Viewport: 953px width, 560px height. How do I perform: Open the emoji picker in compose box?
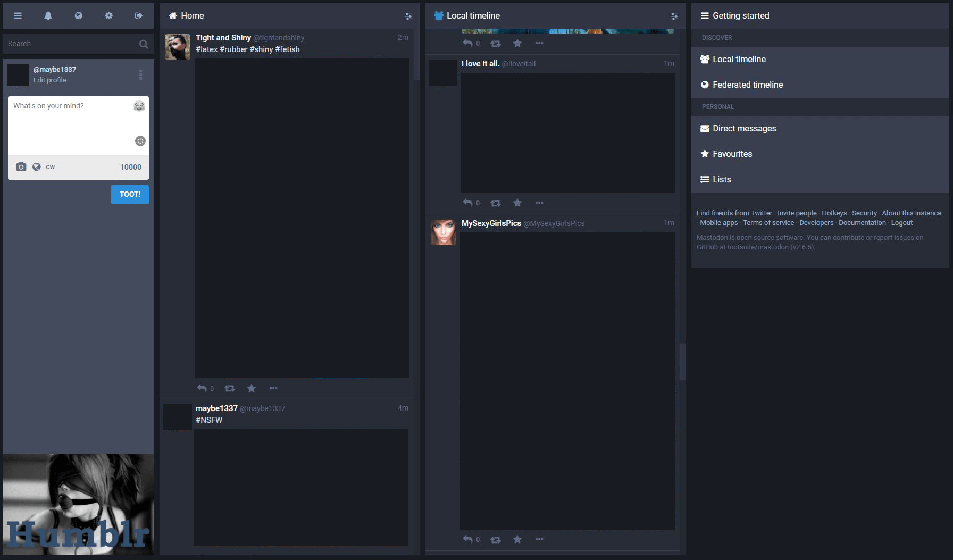tap(139, 106)
